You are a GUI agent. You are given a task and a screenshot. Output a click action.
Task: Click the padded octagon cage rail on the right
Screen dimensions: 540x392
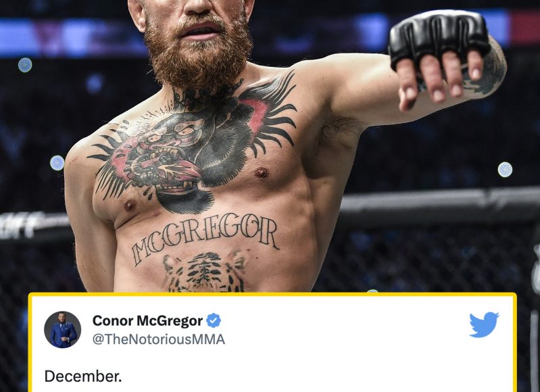click(x=441, y=204)
